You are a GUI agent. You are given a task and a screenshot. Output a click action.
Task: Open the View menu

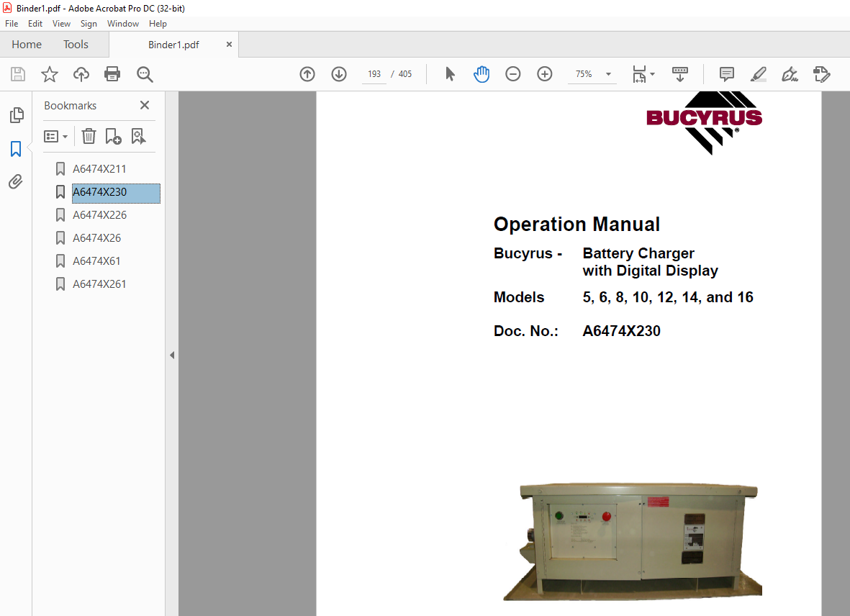[x=61, y=24]
